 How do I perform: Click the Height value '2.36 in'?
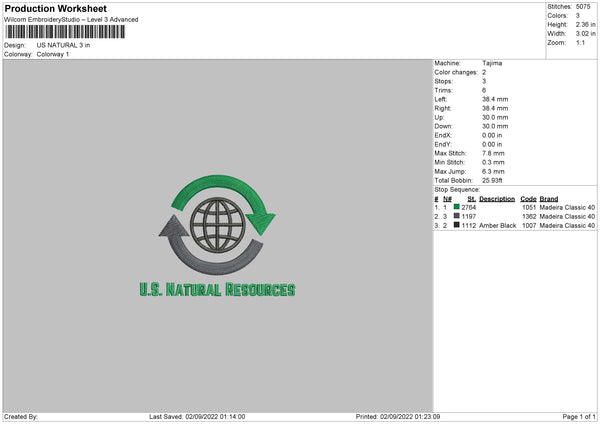[x=586, y=24]
